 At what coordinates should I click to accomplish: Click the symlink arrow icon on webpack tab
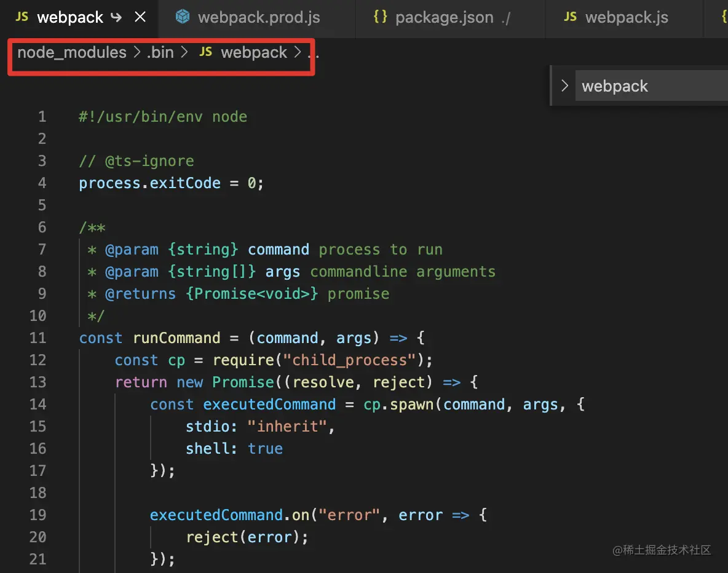coord(116,18)
